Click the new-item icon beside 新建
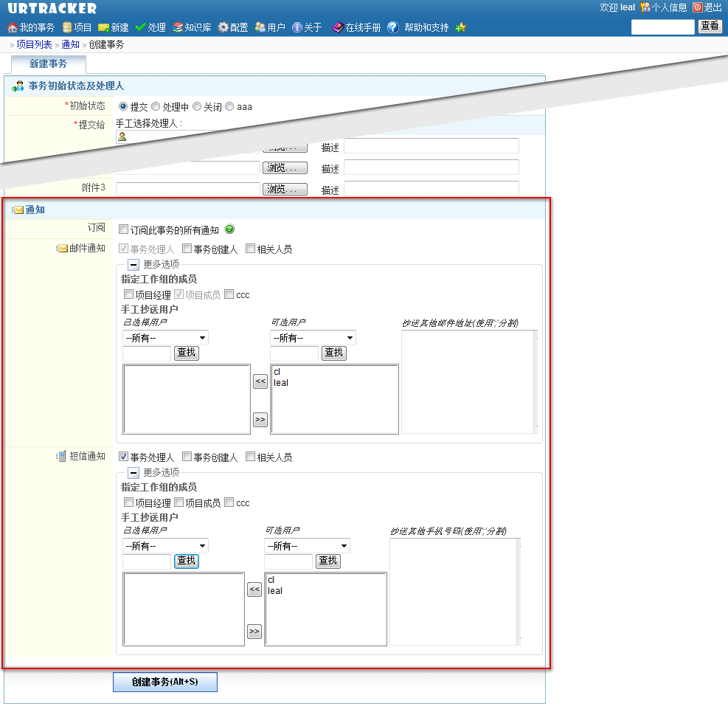This screenshot has height=712, width=728. click(103, 28)
